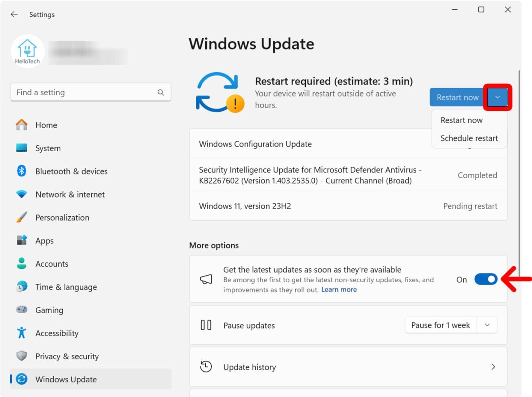Image resolution: width=532 pixels, height=397 pixels.
Task: Click the Windows Update sync icon
Action: pos(220,91)
